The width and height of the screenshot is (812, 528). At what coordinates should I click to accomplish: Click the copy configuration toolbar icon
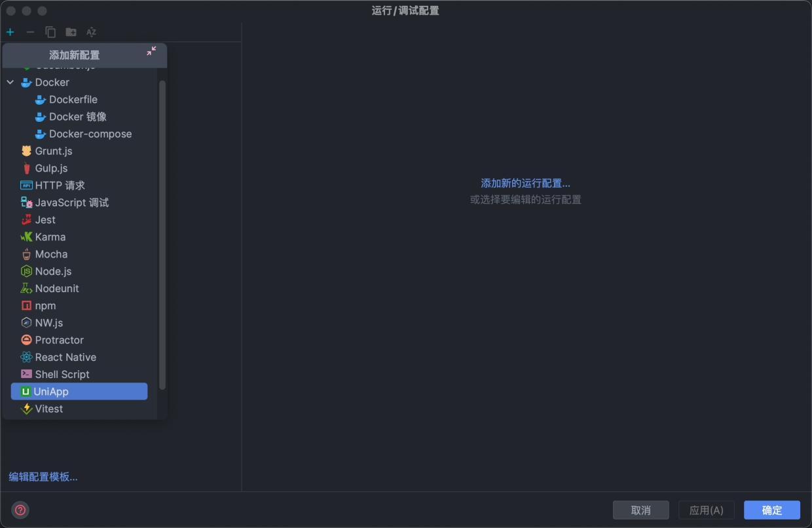point(50,32)
